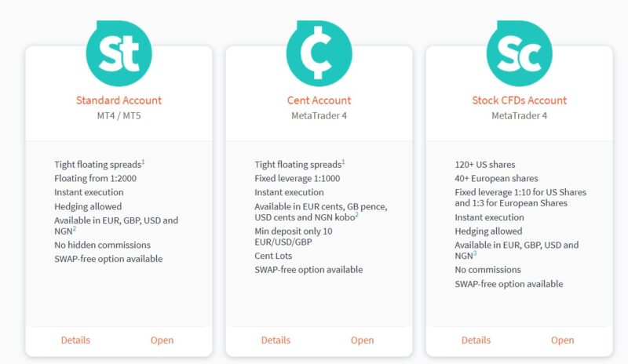Screen dimensions: 628x364
Task: Click footnote 3 in Stock CFDs card
Action: tap(475, 253)
